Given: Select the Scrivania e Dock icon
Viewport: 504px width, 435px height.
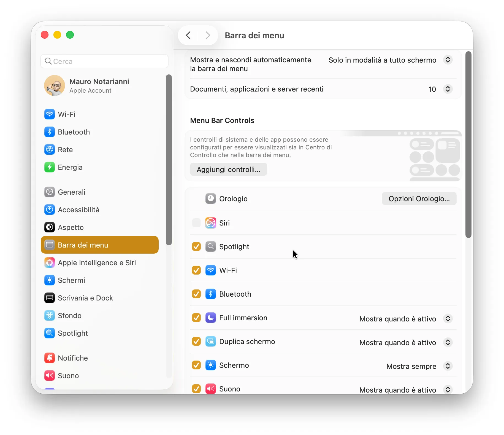Looking at the screenshot, I should tap(50, 298).
